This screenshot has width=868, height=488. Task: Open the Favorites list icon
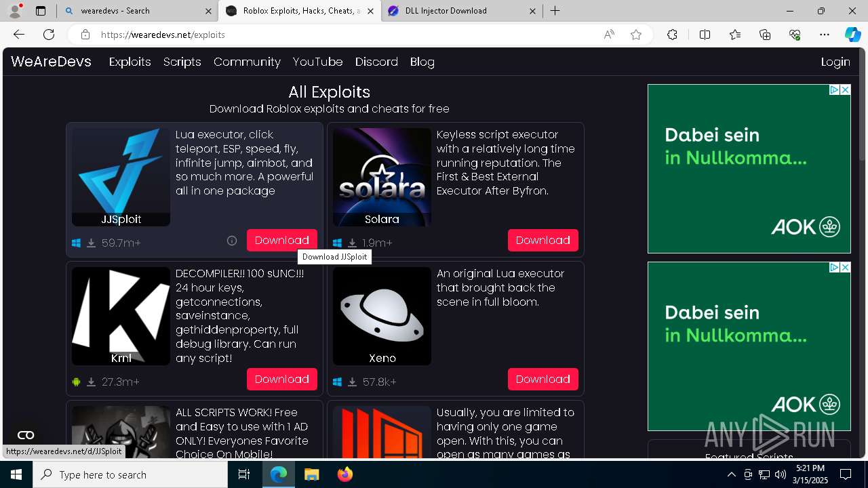(x=735, y=35)
